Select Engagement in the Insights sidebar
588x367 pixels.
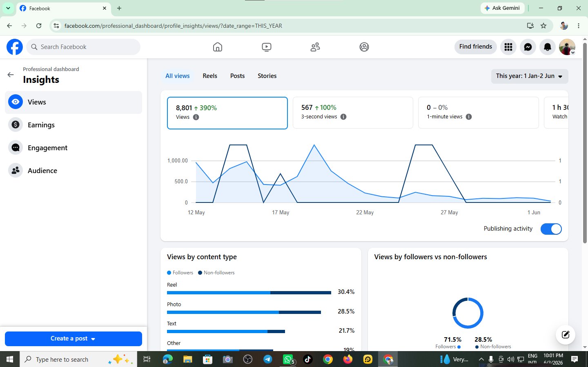73,148
